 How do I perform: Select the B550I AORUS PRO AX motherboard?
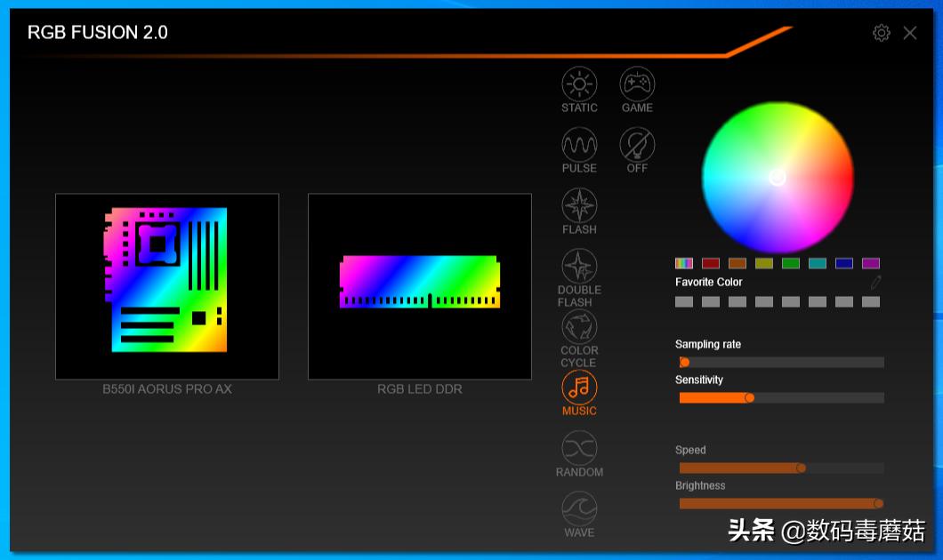167,286
